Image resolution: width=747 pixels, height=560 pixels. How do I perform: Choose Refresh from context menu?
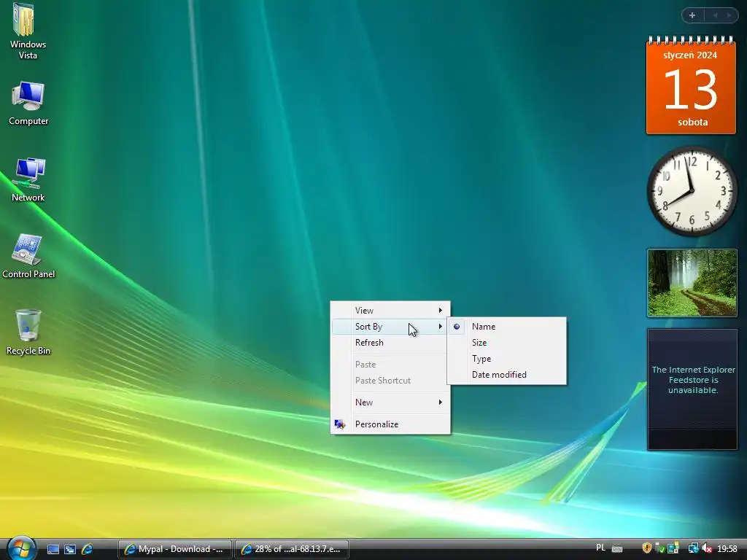tap(390, 343)
